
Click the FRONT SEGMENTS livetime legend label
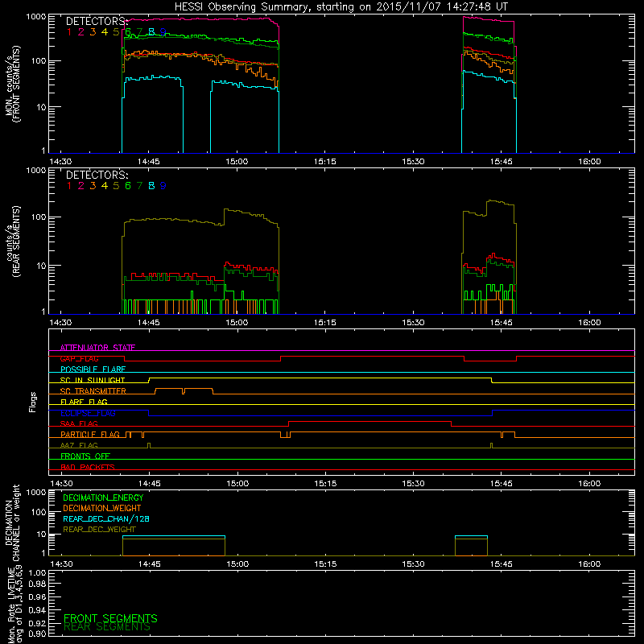coord(110,618)
